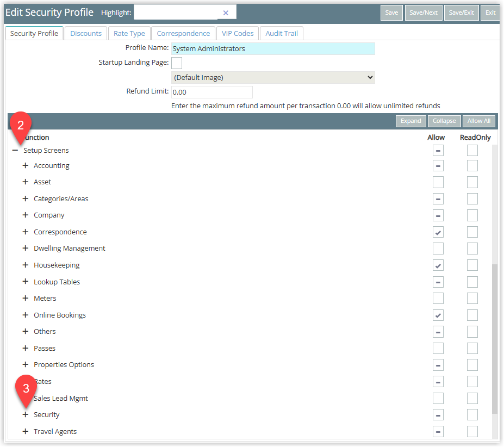Click the Save/Exit button
Viewport: 504px width, 447px height.
pyautogui.click(x=461, y=13)
